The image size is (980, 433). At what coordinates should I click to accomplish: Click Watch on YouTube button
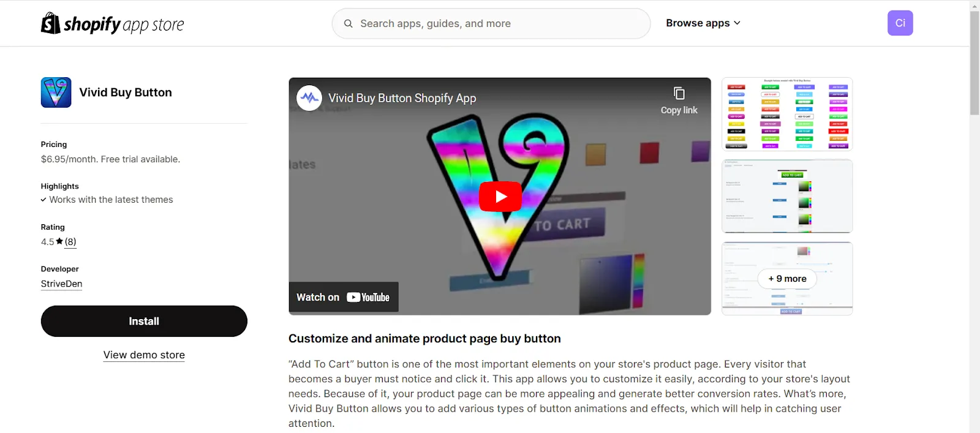tap(344, 297)
